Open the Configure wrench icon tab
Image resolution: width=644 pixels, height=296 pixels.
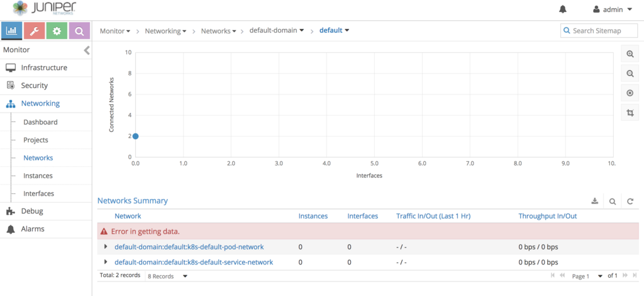click(x=35, y=31)
